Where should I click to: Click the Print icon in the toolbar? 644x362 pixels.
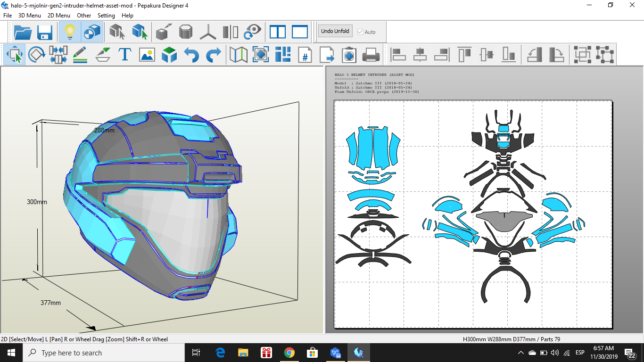pos(371,55)
